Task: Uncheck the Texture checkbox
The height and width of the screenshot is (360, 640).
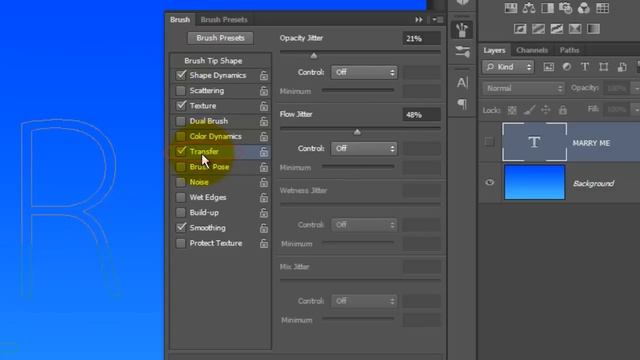Action: pyautogui.click(x=181, y=106)
